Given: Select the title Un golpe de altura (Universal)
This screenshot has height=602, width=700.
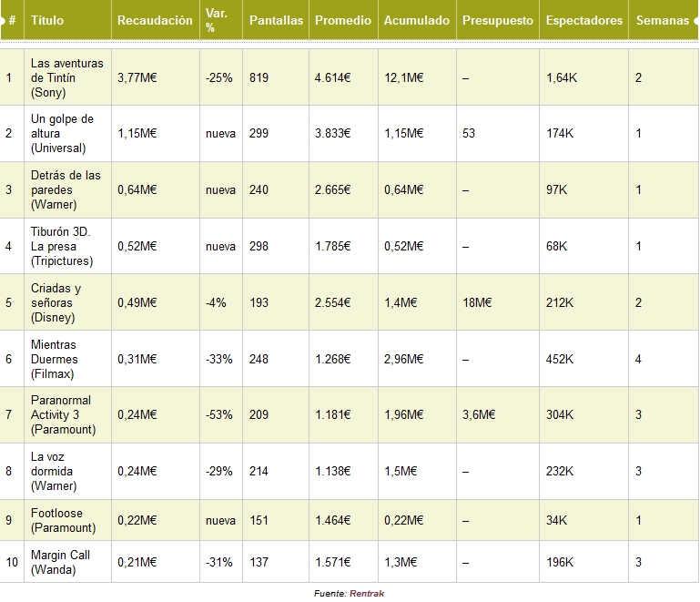Looking at the screenshot, I should pos(62,133).
